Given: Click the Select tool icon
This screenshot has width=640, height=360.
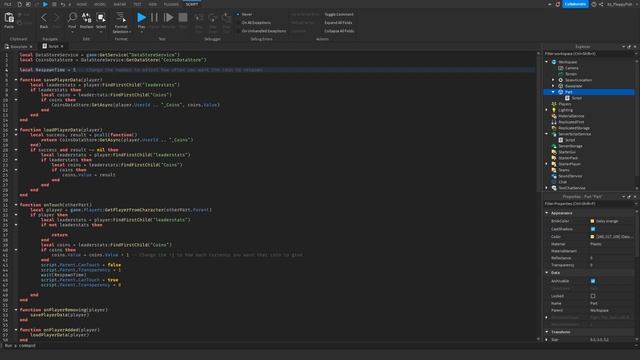Looking at the screenshot, I should (101, 17).
